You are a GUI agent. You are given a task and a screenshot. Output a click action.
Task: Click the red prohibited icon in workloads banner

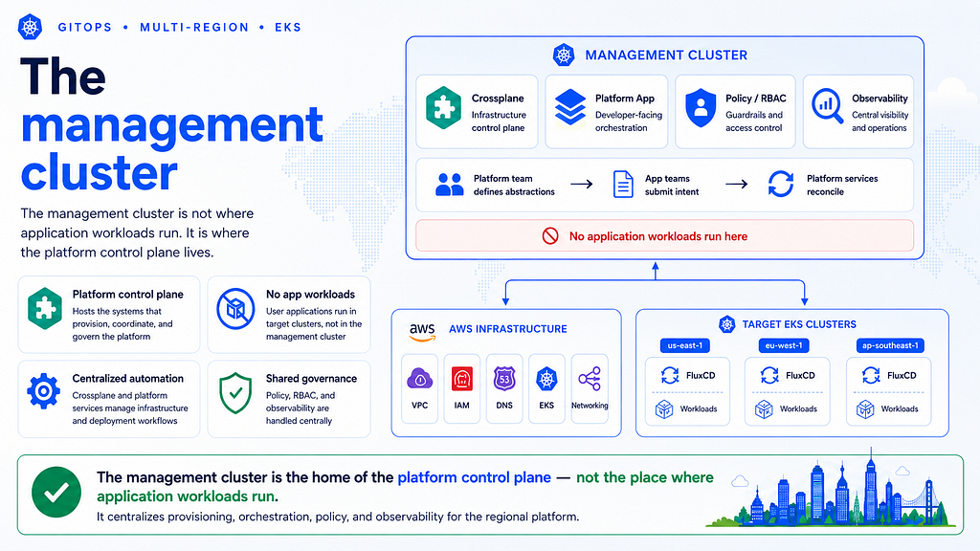pyautogui.click(x=550, y=236)
